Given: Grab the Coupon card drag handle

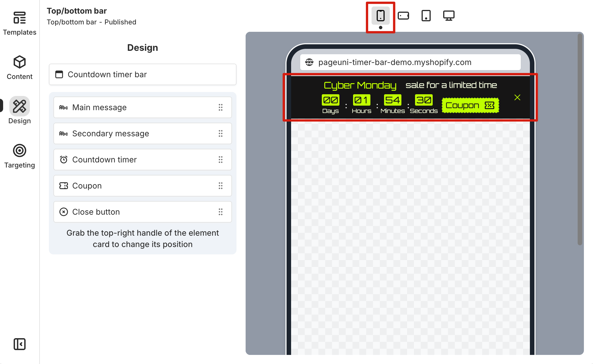Looking at the screenshot, I should (x=221, y=186).
